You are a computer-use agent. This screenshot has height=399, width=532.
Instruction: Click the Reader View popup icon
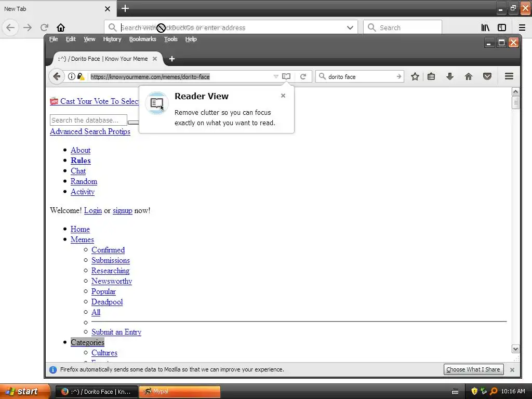pos(157,103)
